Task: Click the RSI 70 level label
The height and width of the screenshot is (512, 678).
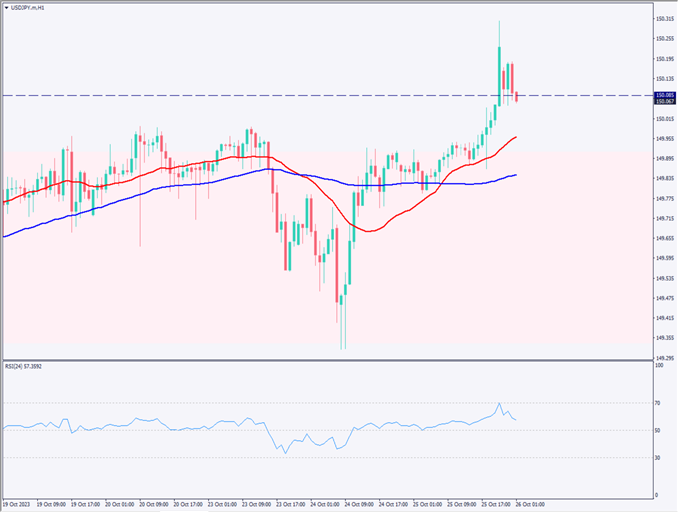Action: pyautogui.click(x=658, y=402)
